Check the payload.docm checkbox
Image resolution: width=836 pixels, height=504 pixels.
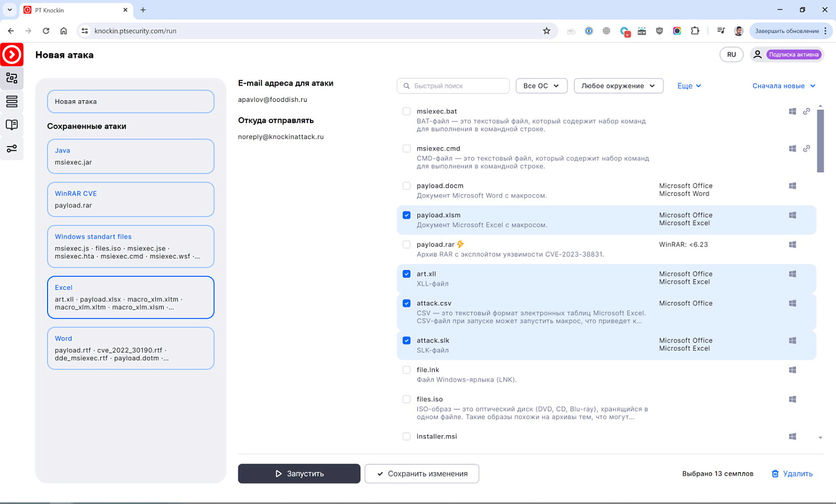point(406,186)
